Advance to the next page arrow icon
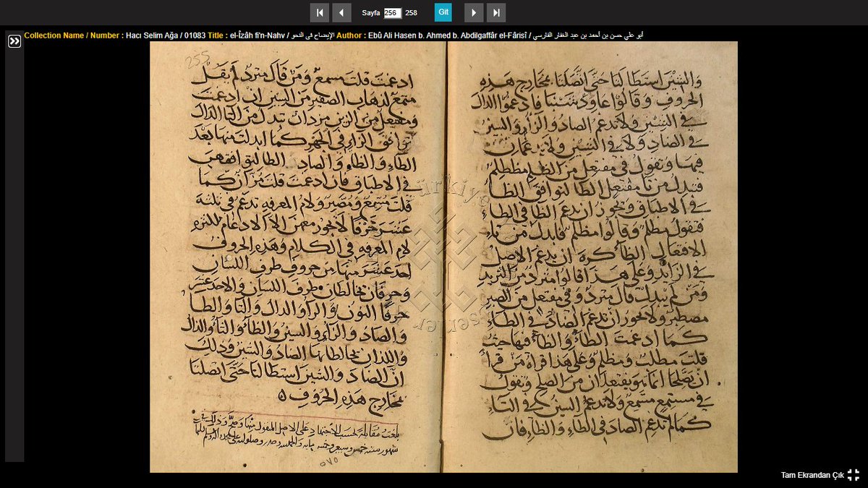 coord(473,12)
